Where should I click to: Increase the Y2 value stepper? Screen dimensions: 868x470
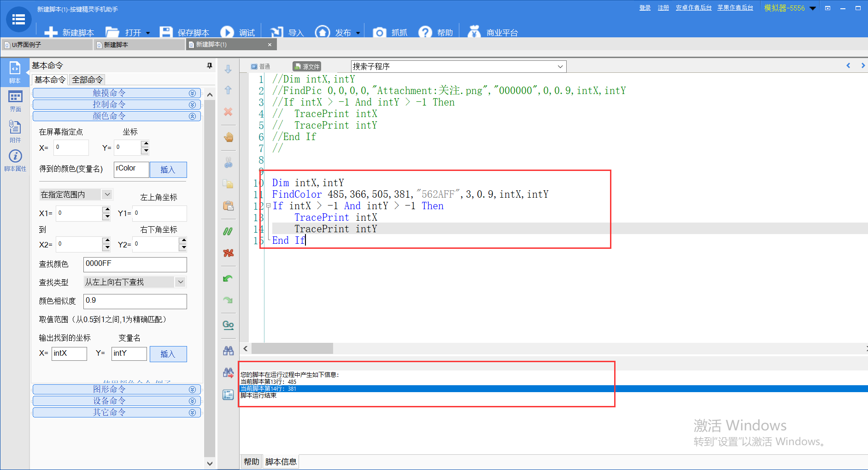click(x=183, y=241)
